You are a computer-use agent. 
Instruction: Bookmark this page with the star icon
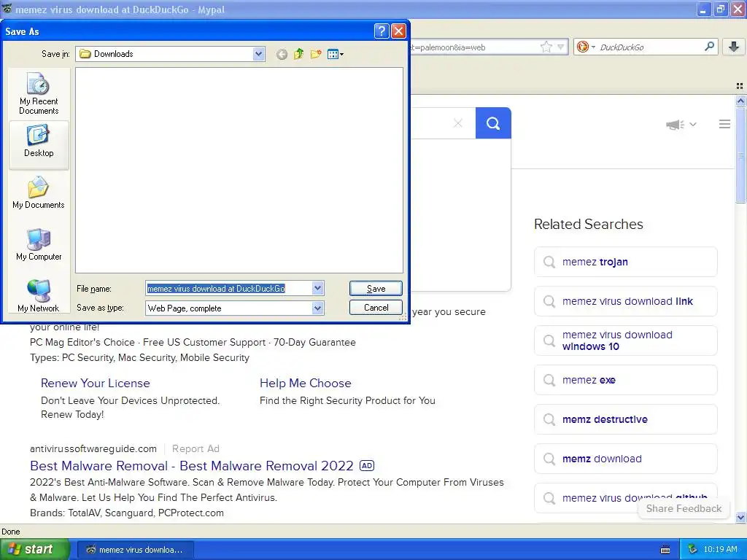click(x=546, y=47)
